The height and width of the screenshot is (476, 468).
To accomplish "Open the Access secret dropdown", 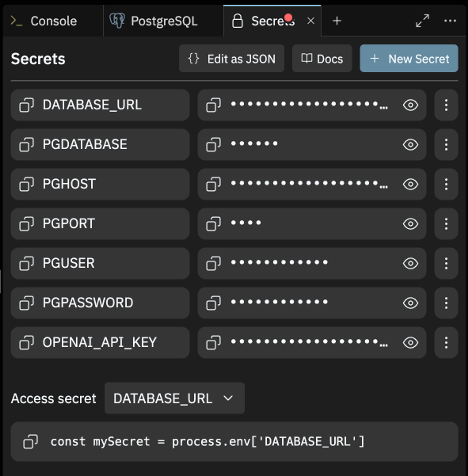I will click(174, 398).
